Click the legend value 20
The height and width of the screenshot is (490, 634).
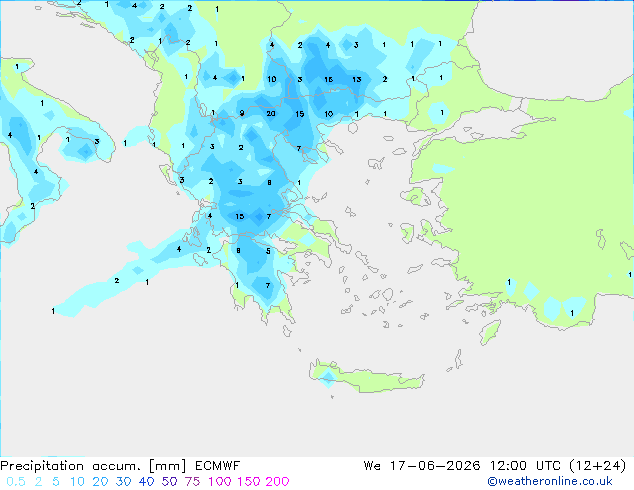pos(100,482)
